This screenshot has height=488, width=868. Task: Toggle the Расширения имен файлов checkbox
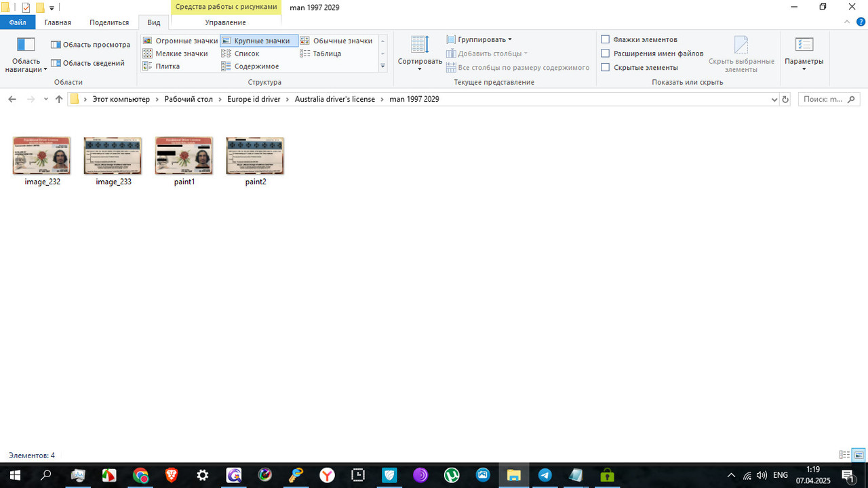(606, 54)
